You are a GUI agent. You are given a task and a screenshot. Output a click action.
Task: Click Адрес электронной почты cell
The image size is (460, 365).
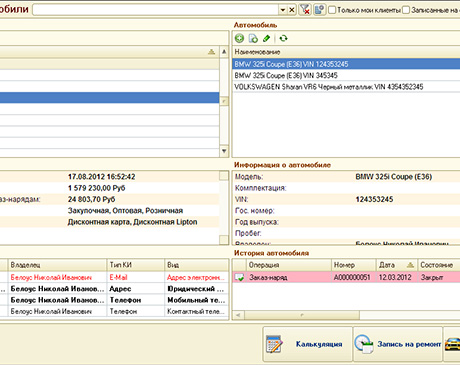(x=196, y=277)
